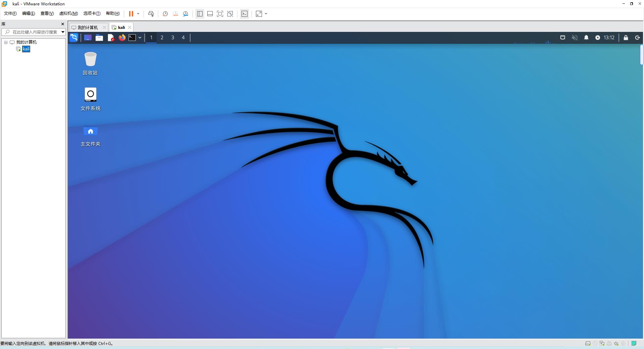Close the kali tab

click(x=129, y=28)
